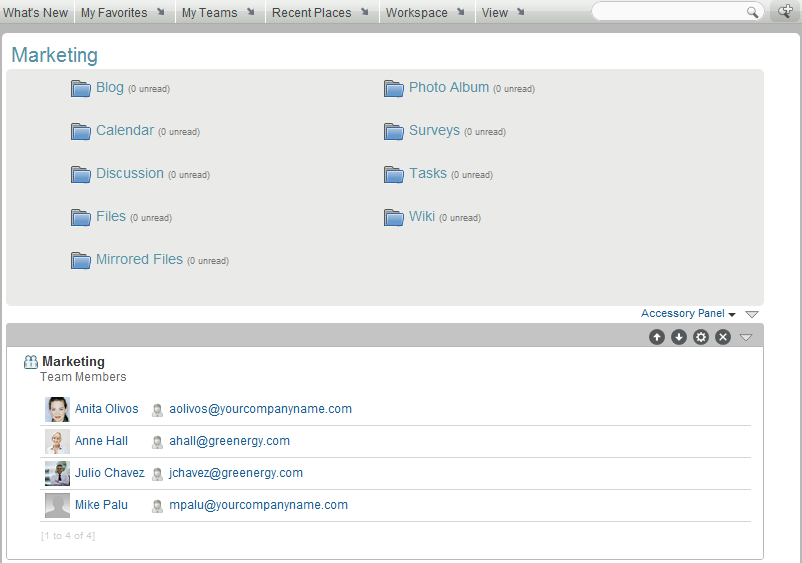This screenshot has width=802, height=563.
Task: Open the Wiki folder icon
Action: (394, 217)
